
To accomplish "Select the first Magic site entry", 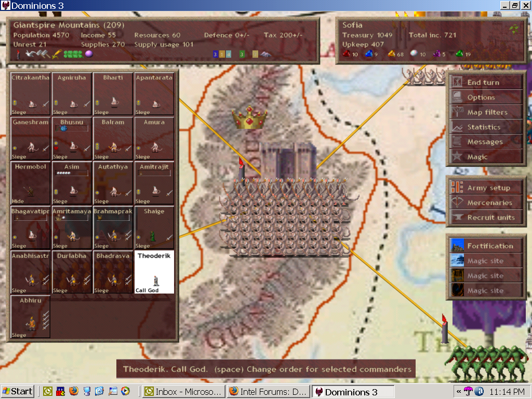I will (485, 261).
